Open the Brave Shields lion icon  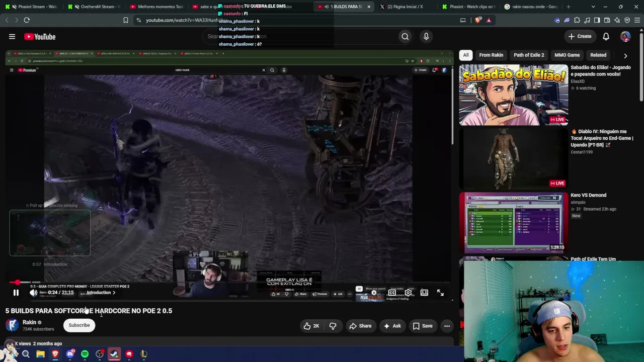(478, 20)
